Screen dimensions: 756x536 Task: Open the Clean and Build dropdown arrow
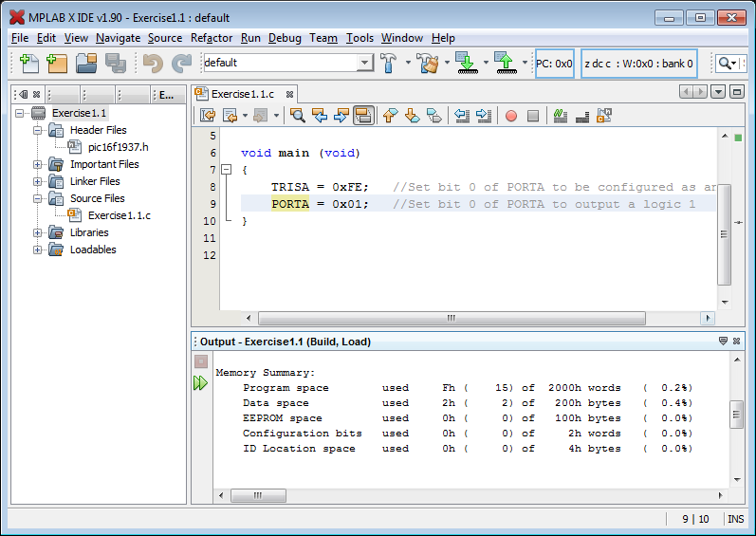tap(447, 63)
